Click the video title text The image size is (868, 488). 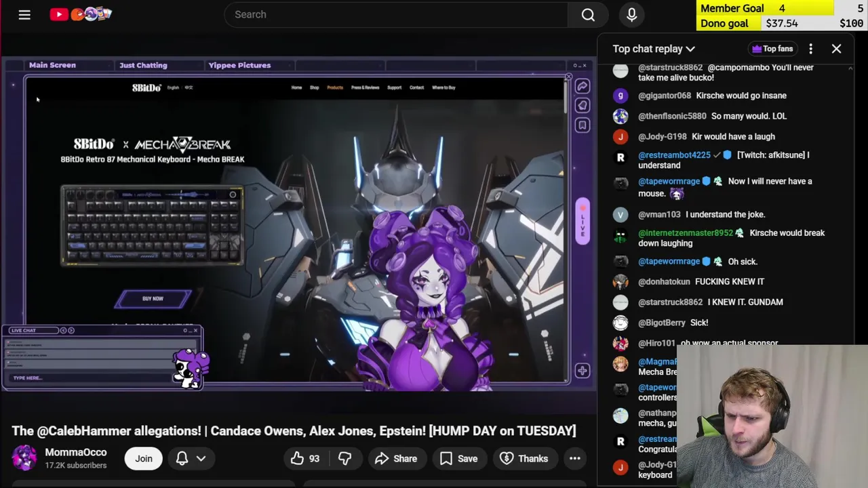pos(294,430)
